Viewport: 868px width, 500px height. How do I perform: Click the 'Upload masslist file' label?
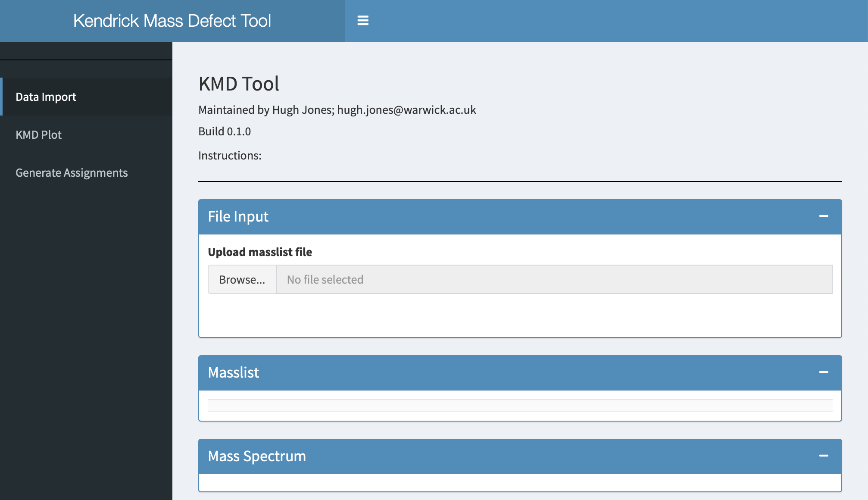click(x=260, y=252)
